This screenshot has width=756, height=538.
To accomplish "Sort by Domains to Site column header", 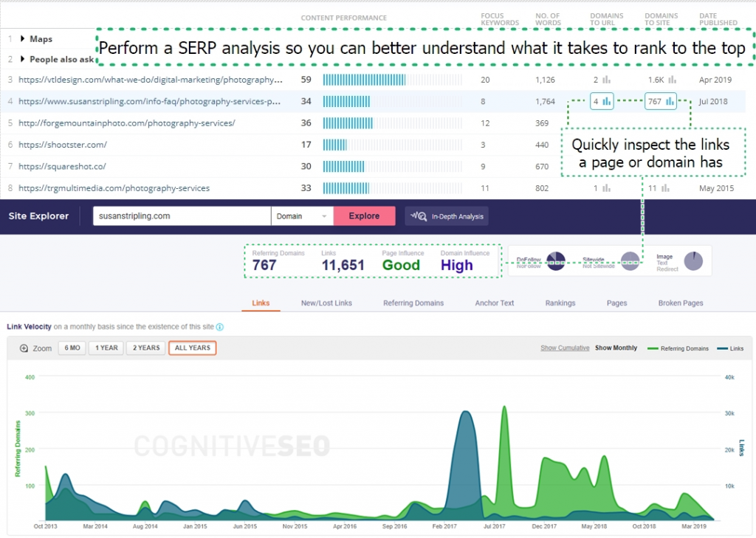I will coord(661,19).
